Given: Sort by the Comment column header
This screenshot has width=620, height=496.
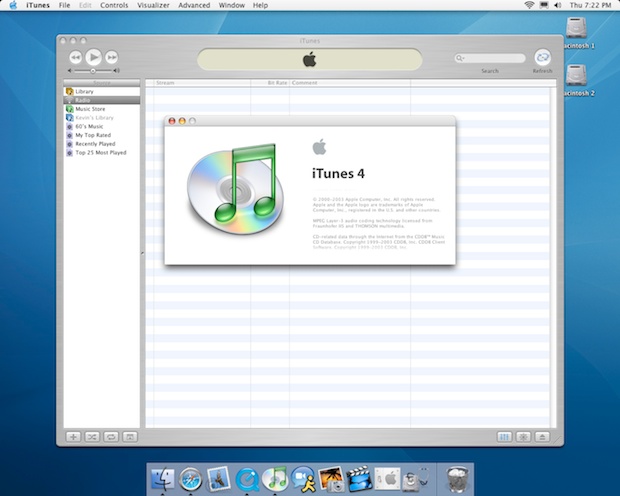Looking at the screenshot, I should 350,83.
